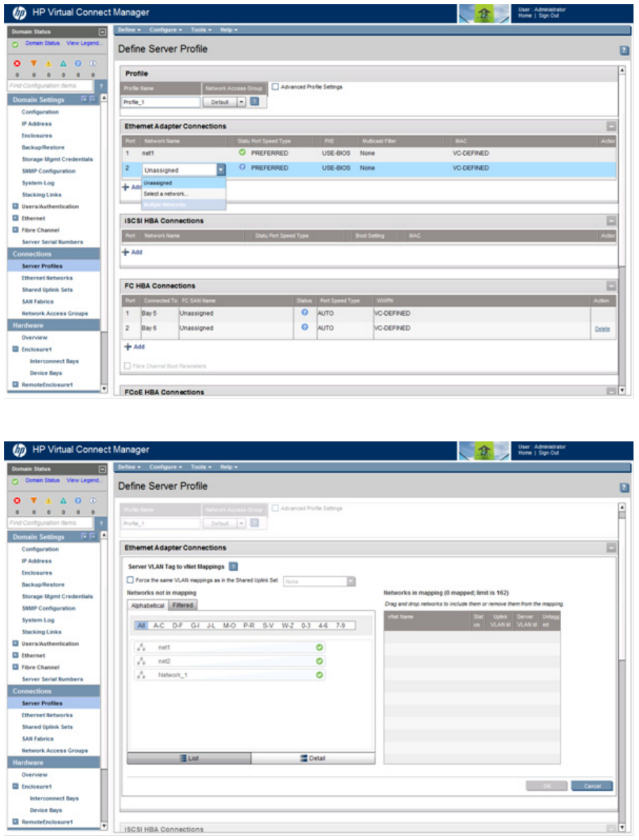Choose Select a network... from dropdown list
Image resolution: width=639 pixels, height=840 pixels.
click(x=183, y=194)
